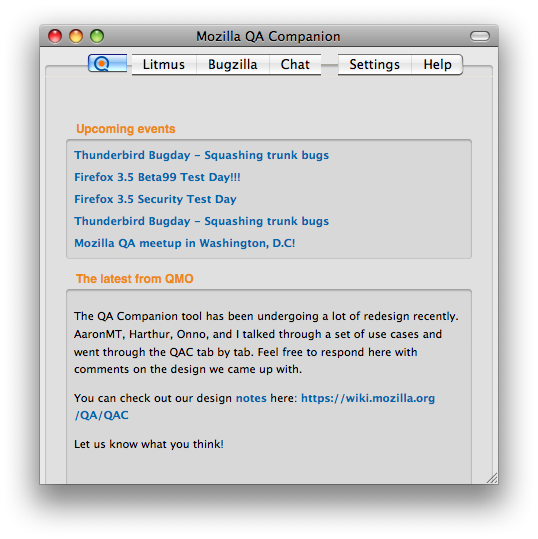
Task: Minimize window with the yellow button
Action: pos(76,36)
